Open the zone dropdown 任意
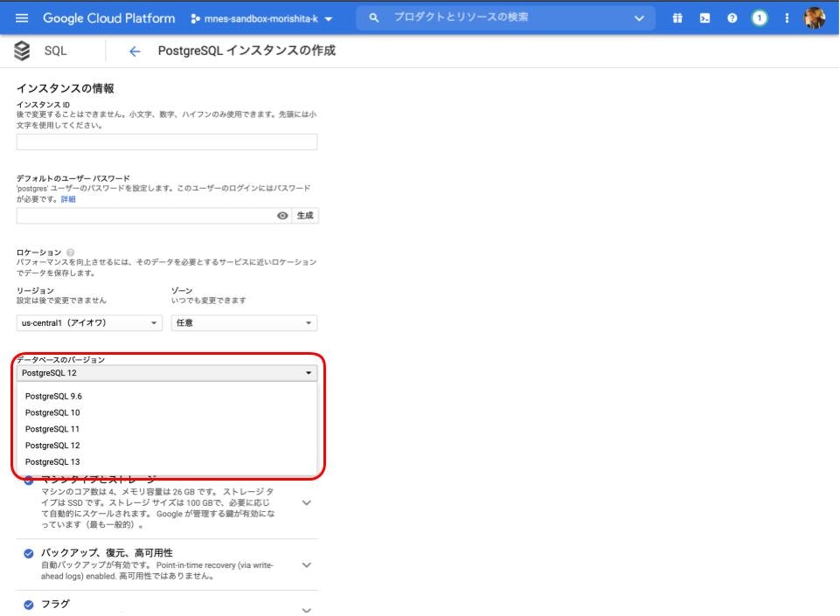This screenshot has width=840, height=616. tap(244, 323)
